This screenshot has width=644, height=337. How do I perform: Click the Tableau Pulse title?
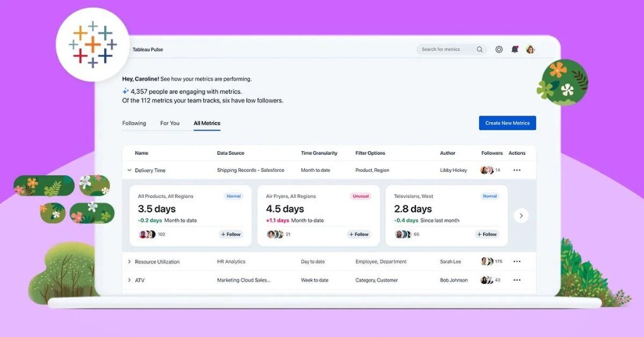click(x=148, y=49)
